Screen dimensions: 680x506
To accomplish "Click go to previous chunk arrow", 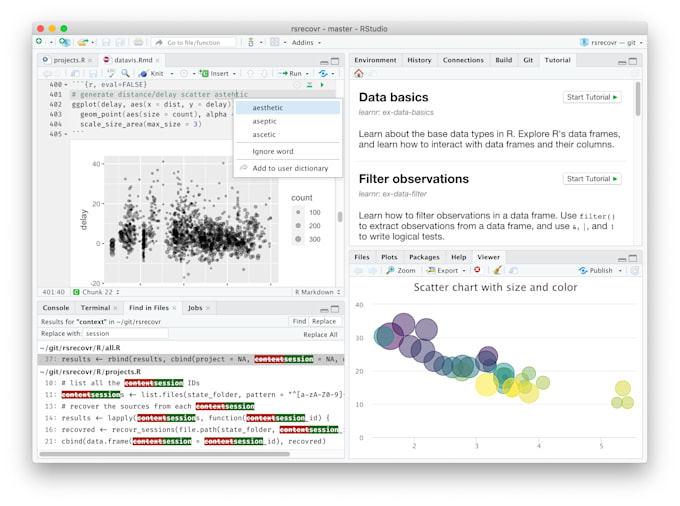I will tap(250, 74).
